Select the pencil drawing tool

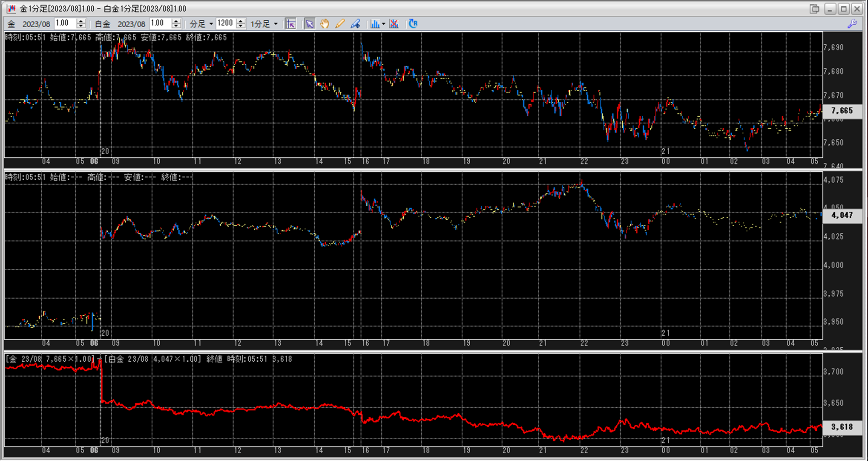click(339, 24)
